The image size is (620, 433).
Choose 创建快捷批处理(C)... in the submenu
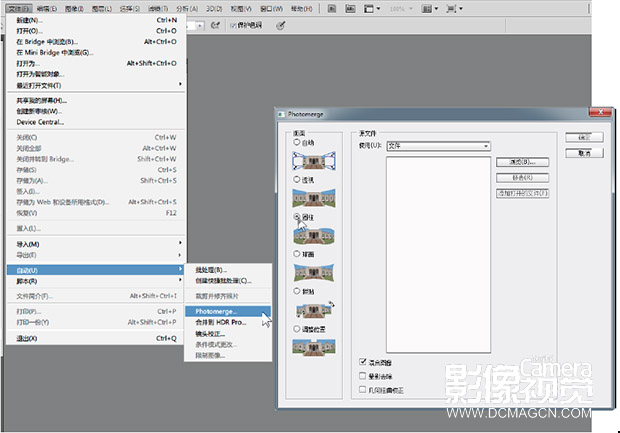pos(228,281)
